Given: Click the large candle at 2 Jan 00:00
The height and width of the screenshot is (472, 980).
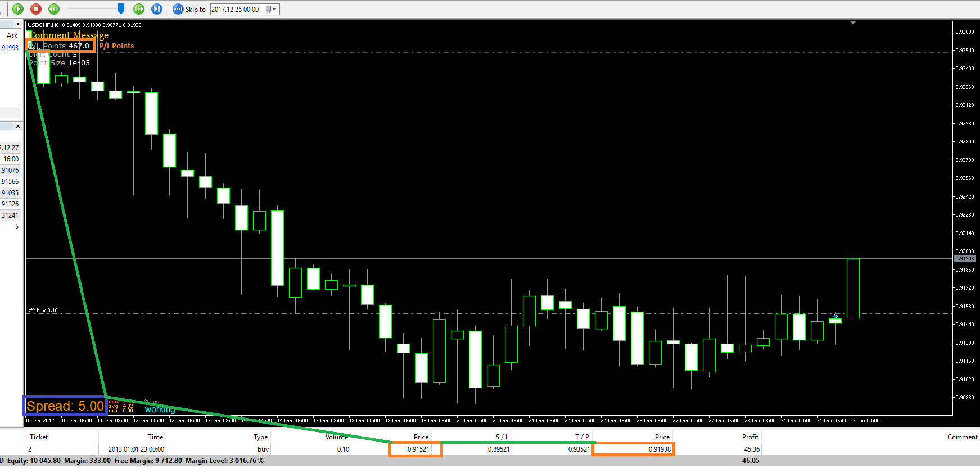Looking at the screenshot, I should tap(853, 289).
